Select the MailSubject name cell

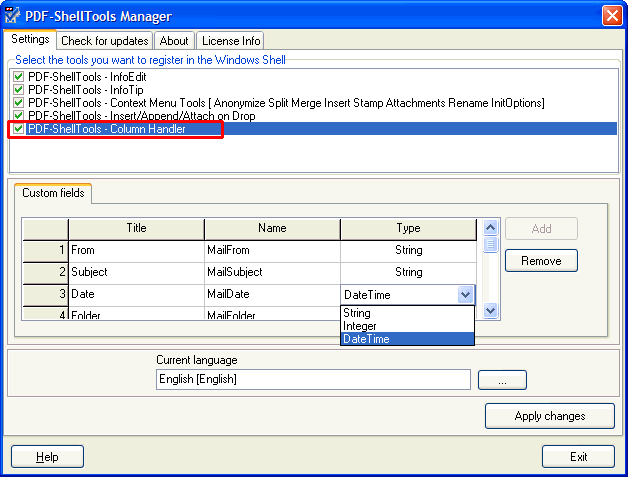272,272
